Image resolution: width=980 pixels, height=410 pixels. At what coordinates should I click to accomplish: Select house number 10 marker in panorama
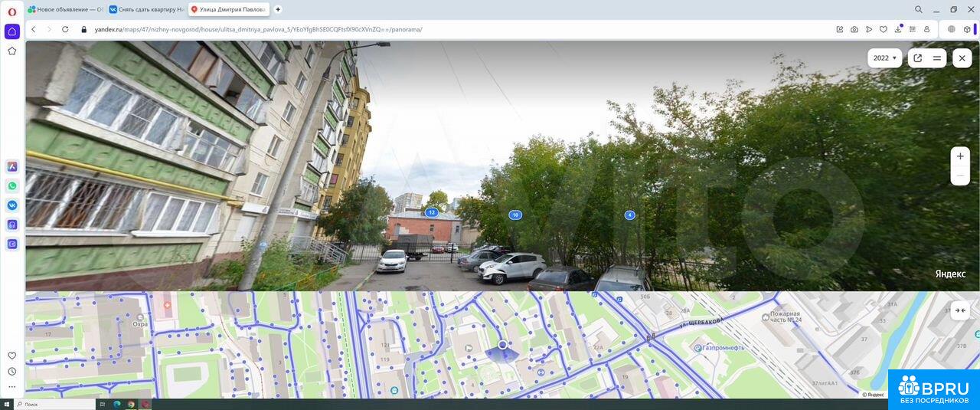[515, 215]
